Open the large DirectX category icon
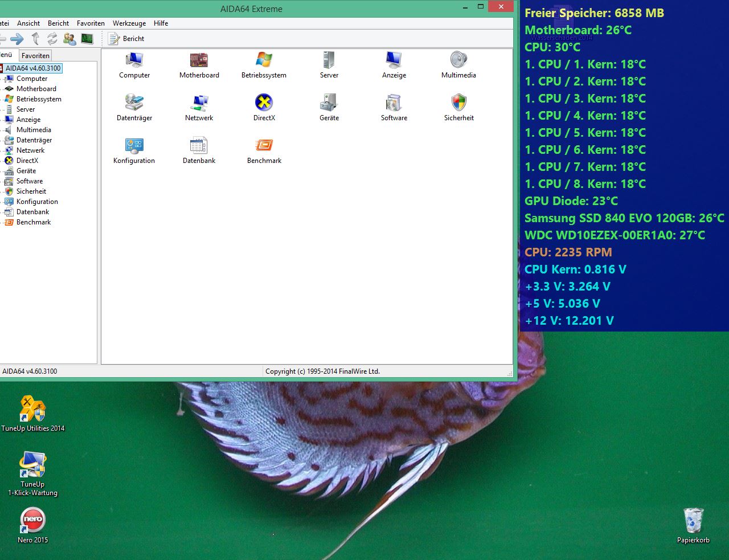Image resolution: width=729 pixels, height=560 pixels. (264, 103)
